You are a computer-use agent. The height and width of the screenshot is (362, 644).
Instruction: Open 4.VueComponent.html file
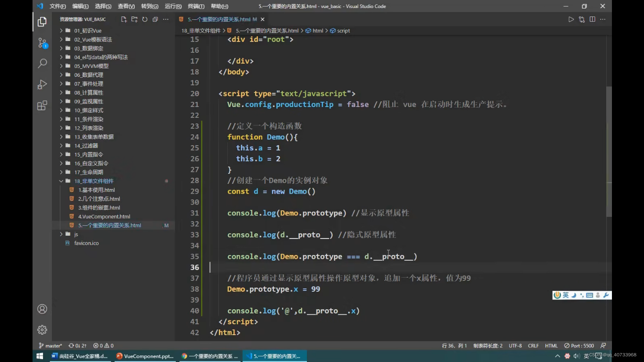click(113, 216)
